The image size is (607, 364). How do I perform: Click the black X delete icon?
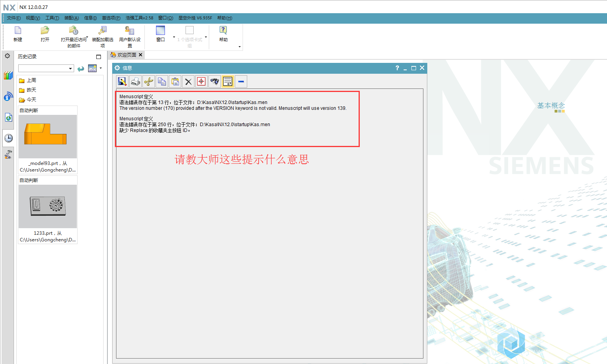(x=188, y=81)
